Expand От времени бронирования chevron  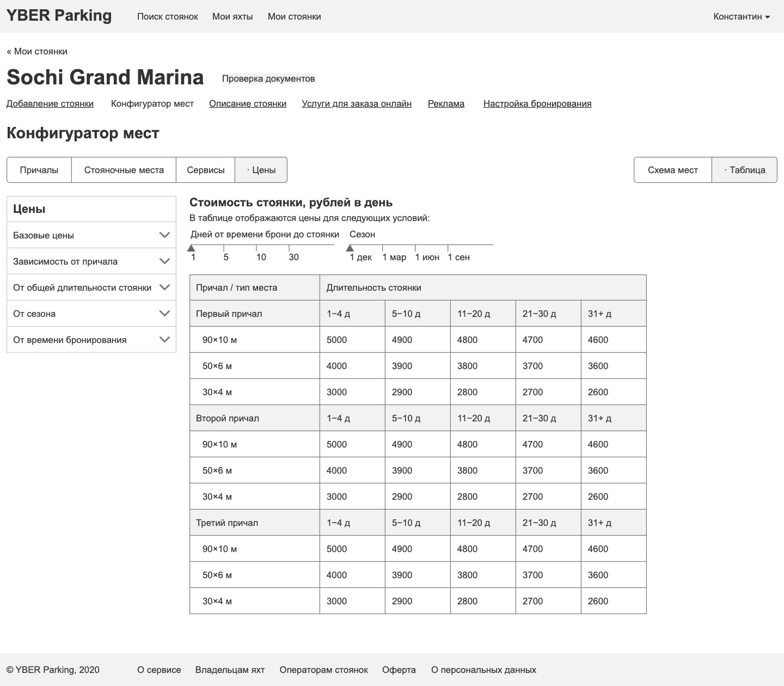[164, 340]
